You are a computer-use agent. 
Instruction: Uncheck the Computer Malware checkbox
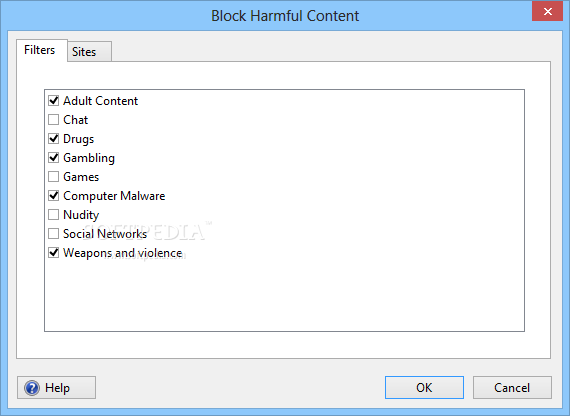53,196
